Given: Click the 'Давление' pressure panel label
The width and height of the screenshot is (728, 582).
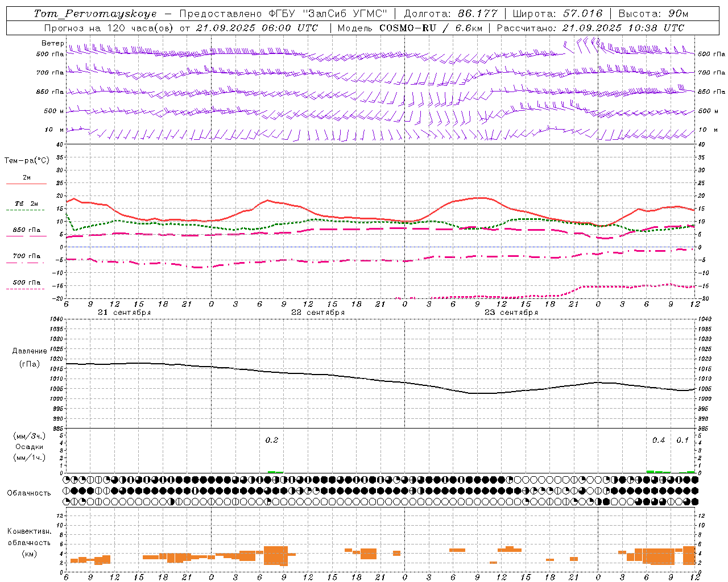Looking at the screenshot, I should point(30,351).
